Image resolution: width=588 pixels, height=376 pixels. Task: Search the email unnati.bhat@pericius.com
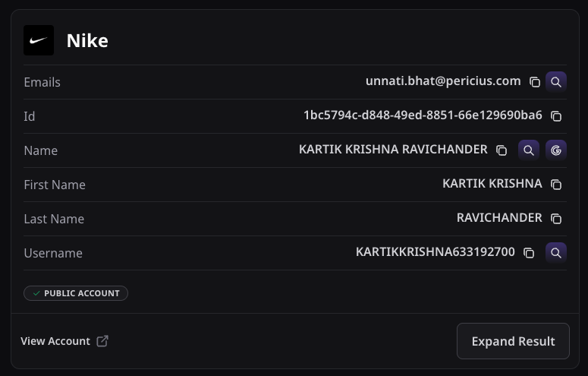(x=556, y=82)
